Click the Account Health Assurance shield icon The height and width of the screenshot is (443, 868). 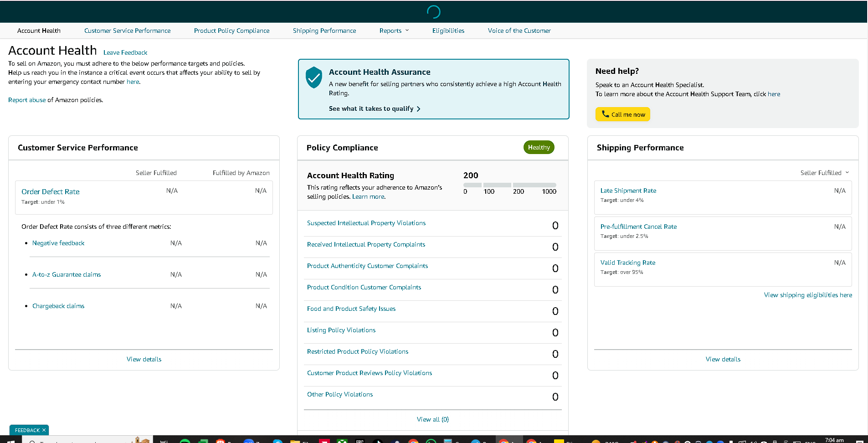[314, 77]
